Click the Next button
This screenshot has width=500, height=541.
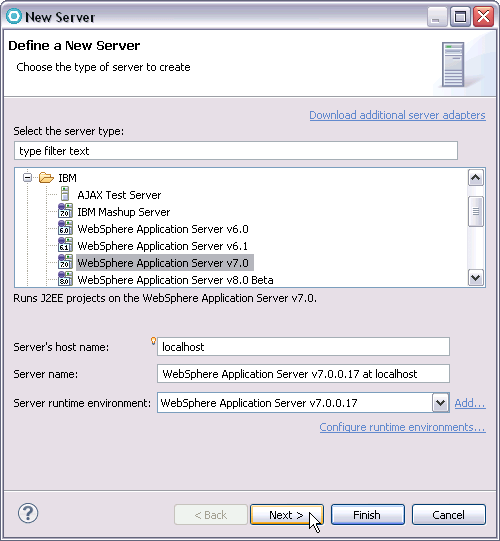287,515
